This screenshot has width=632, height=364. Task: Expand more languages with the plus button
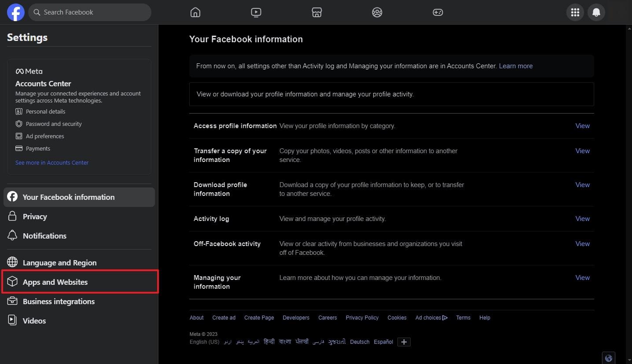404,342
